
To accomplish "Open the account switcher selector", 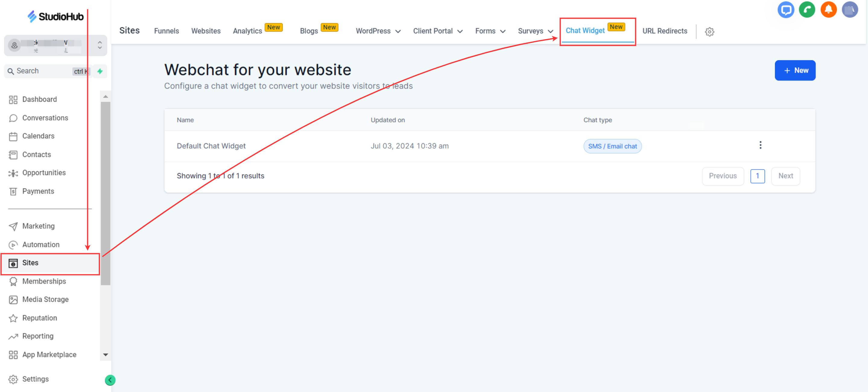I will 55,45.
